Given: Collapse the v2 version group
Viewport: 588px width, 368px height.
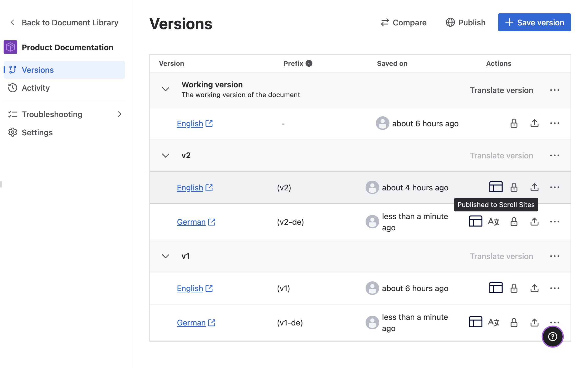Looking at the screenshot, I should coord(165,156).
